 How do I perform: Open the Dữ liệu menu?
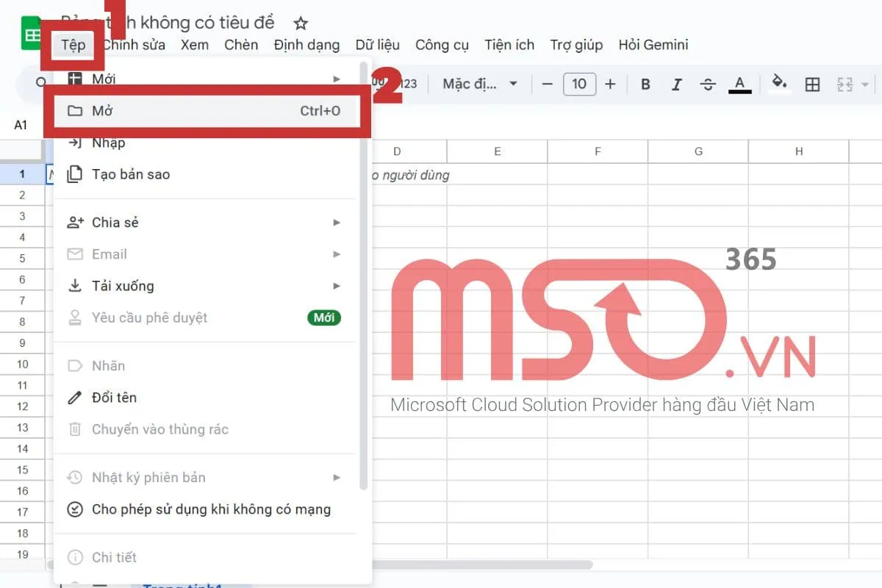coord(378,45)
